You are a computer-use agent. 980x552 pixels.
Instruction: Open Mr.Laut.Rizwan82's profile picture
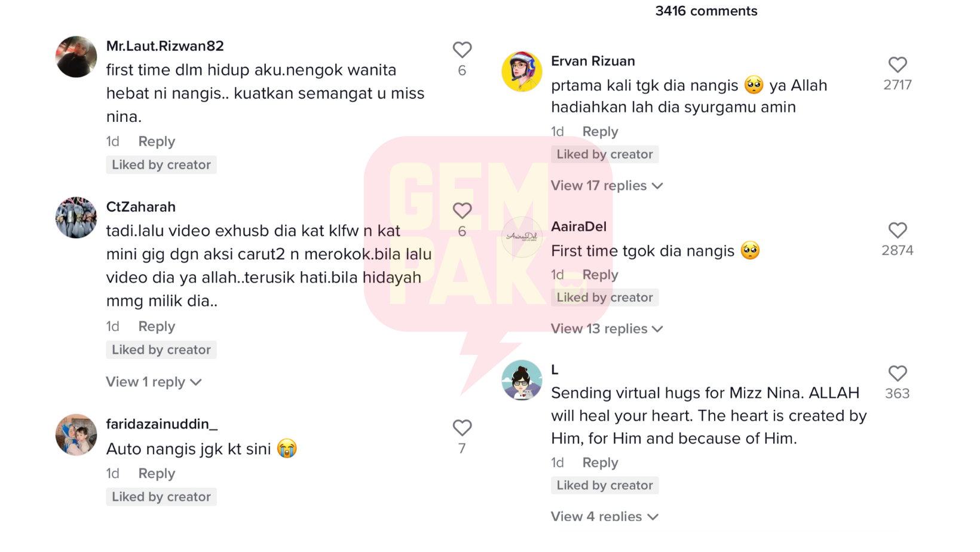coord(76,57)
